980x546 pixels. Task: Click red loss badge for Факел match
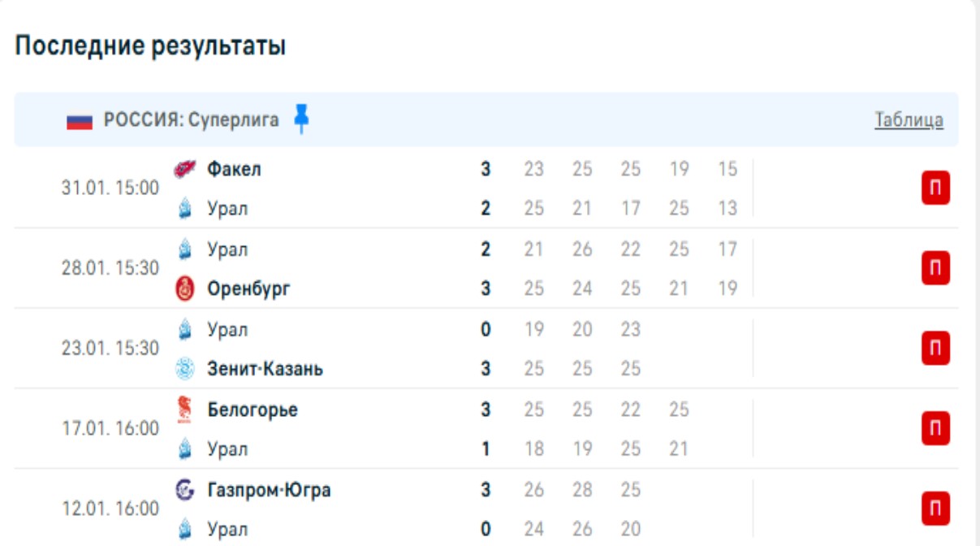[935, 188]
